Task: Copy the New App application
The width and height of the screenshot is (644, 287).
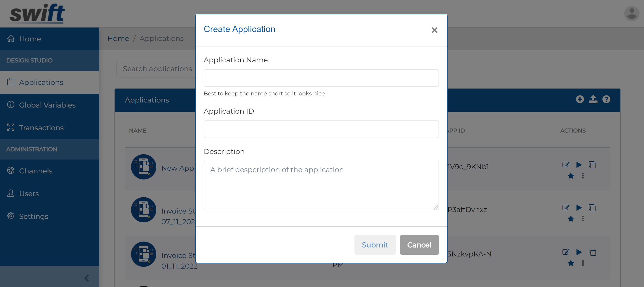Action: click(x=592, y=165)
